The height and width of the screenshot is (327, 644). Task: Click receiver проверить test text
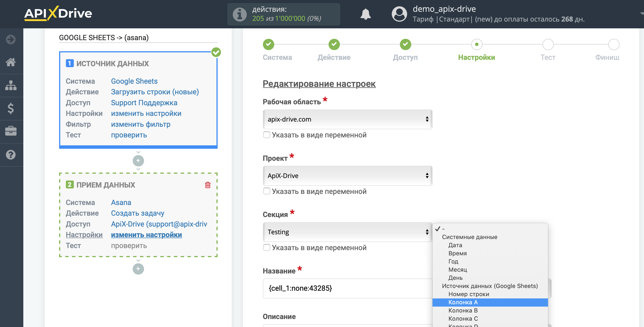pyautogui.click(x=129, y=246)
